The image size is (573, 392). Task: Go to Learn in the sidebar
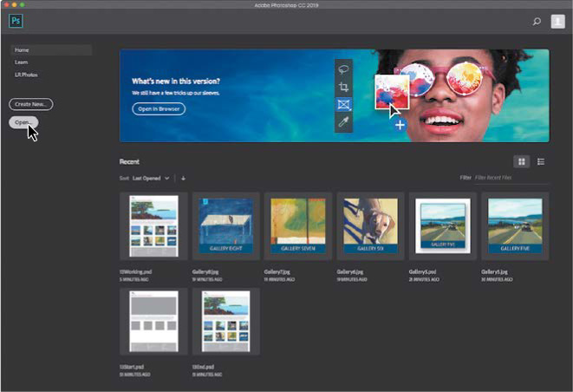click(x=21, y=62)
